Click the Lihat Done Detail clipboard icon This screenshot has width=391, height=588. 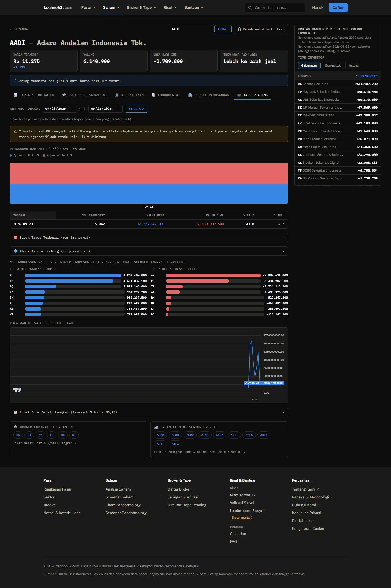pos(15,412)
